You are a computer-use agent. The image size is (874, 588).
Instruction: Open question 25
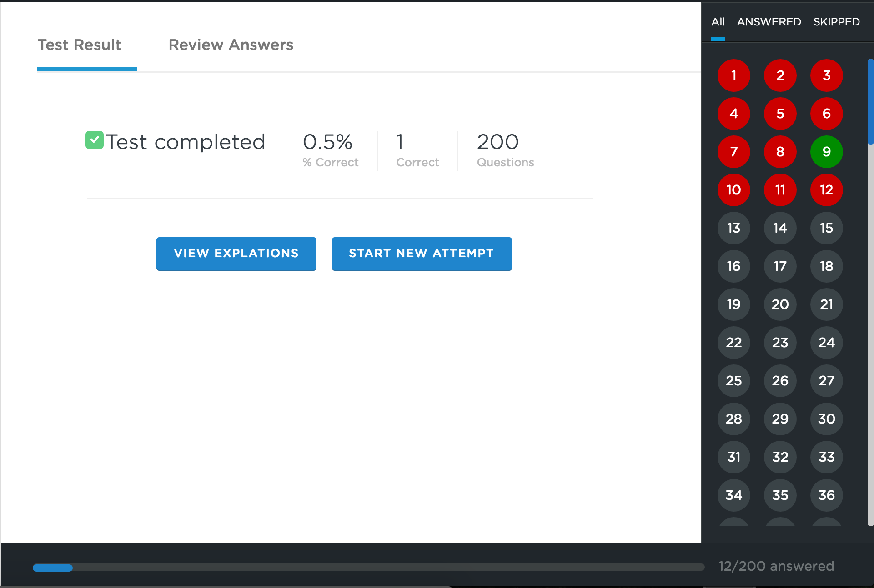[x=734, y=381]
